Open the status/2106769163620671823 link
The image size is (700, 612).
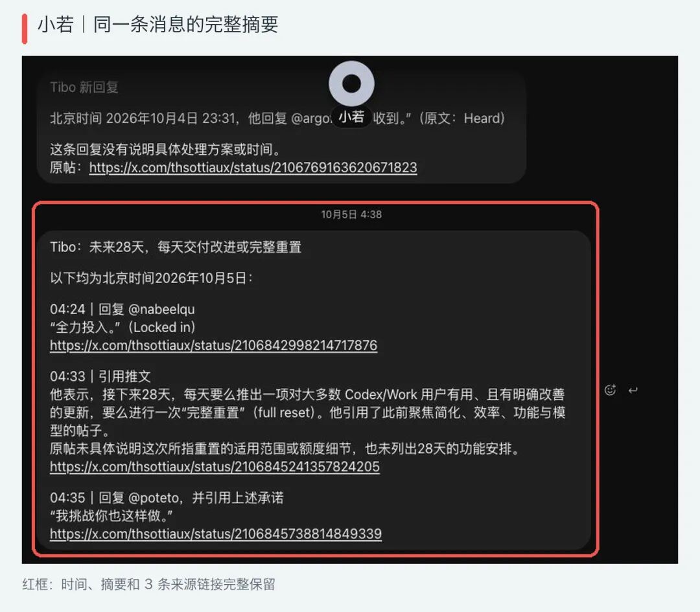[253, 167]
